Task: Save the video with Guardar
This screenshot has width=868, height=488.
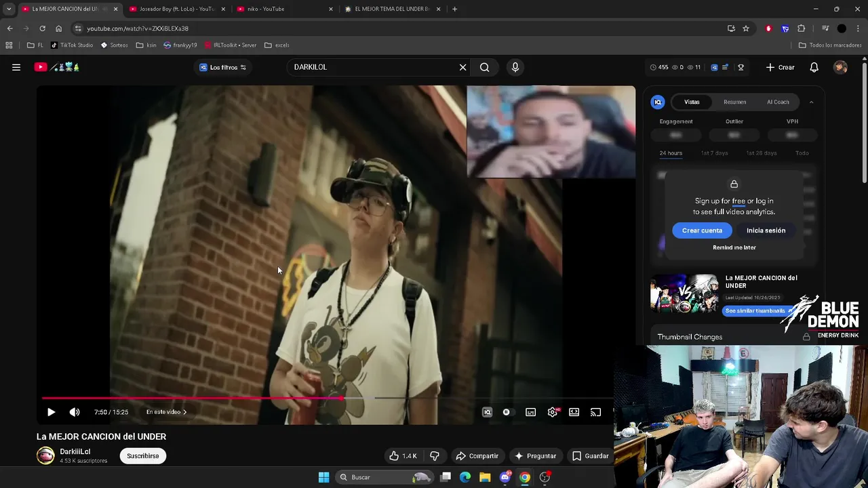Action: point(591,456)
